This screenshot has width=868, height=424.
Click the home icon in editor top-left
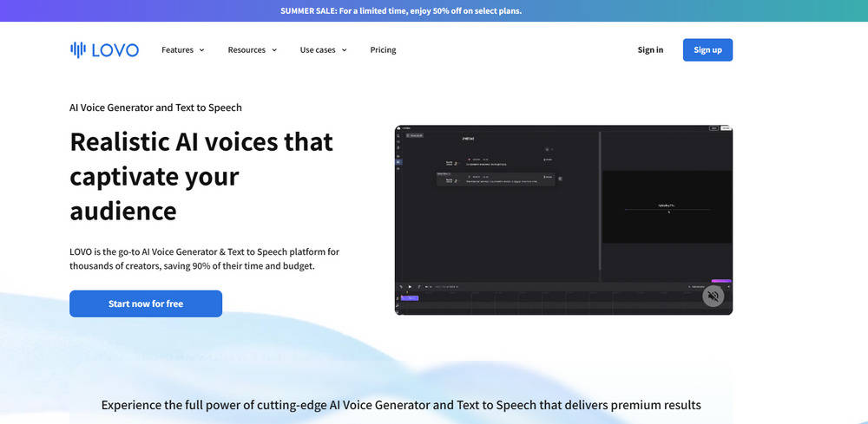pyautogui.click(x=399, y=128)
